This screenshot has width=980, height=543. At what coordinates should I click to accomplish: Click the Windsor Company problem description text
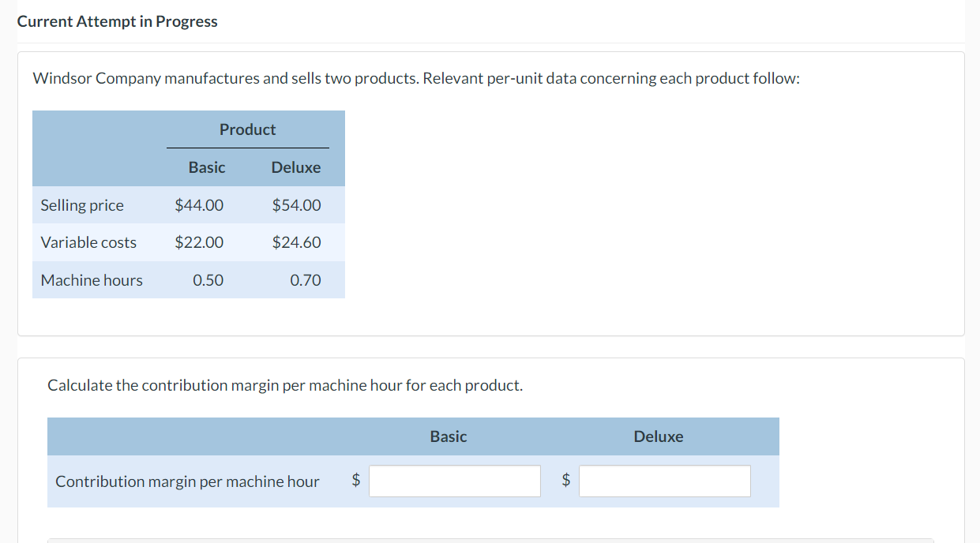pyautogui.click(x=415, y=79)
